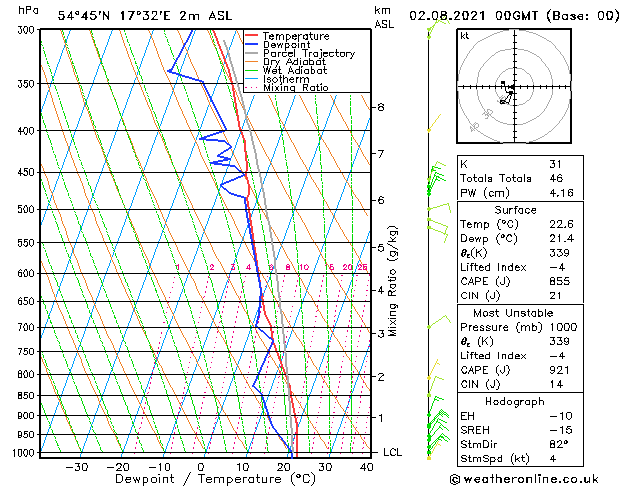Select the Most Unstable section heading
This screenshot has width=629, height=486.
(514, 312)
